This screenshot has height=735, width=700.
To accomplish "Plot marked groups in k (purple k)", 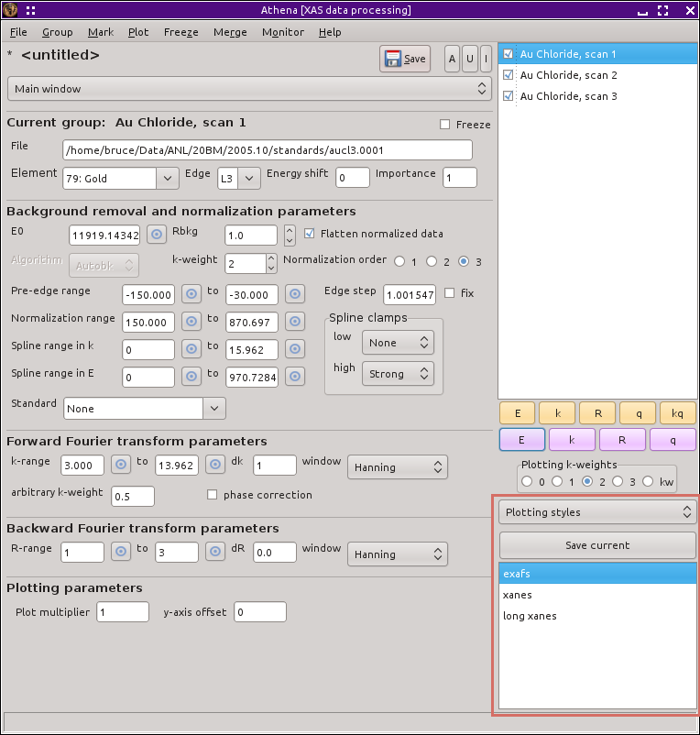I will coord(572,440).
